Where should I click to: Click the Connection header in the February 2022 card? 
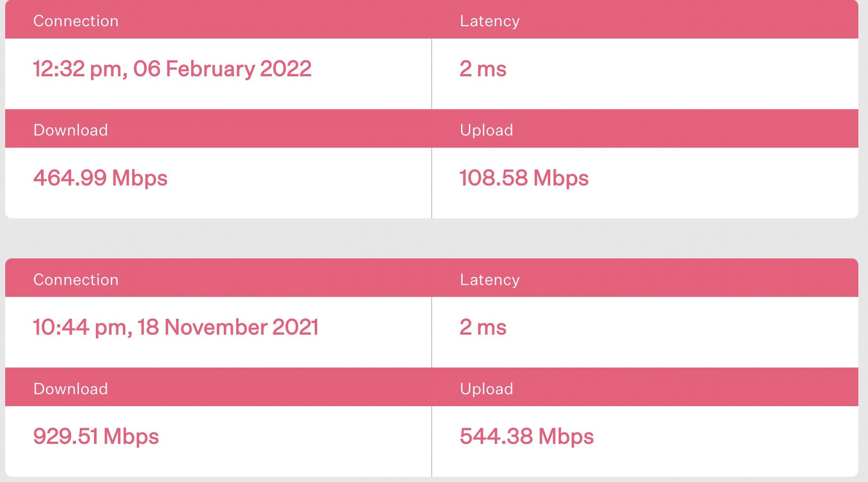click(x=76, y=21)
